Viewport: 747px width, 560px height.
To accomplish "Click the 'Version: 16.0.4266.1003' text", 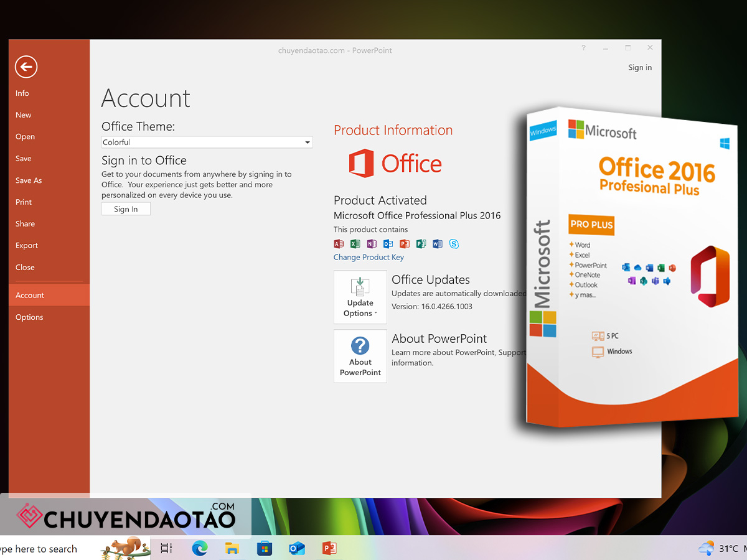I will (432, 307).
